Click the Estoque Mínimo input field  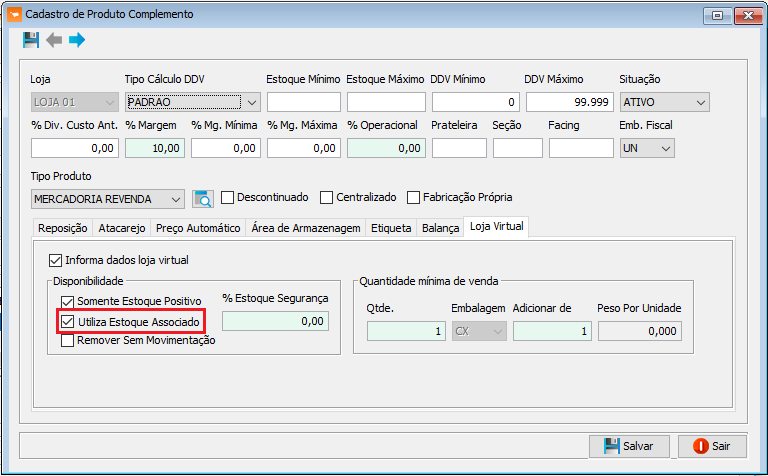click(304, 102)
